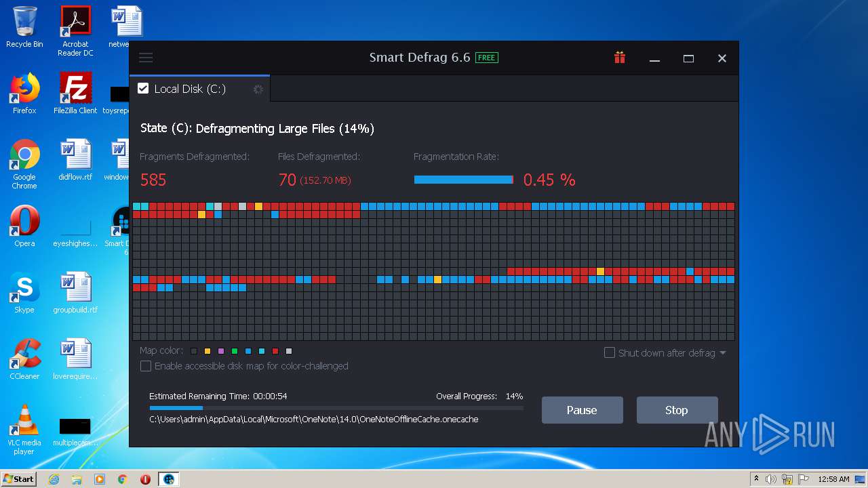Launch VLC media player shortcut
This screenshot has height=488, width=868.
click(24, 430)
